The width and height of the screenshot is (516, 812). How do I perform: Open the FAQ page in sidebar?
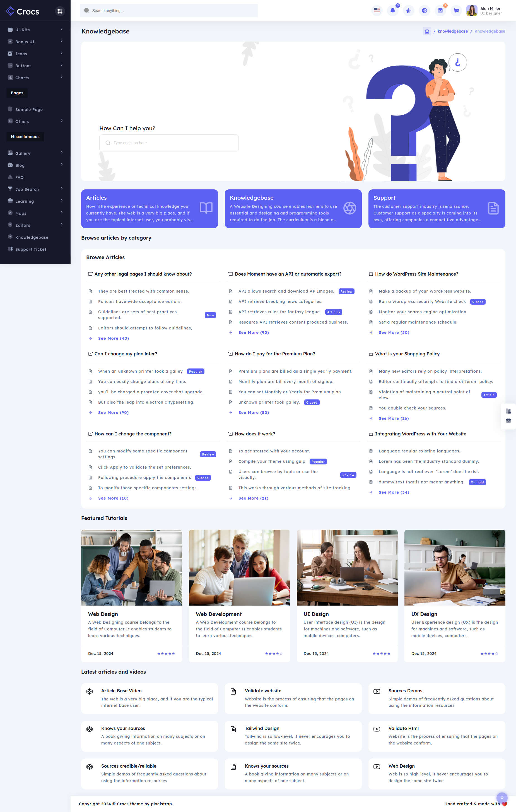(19, 177)
